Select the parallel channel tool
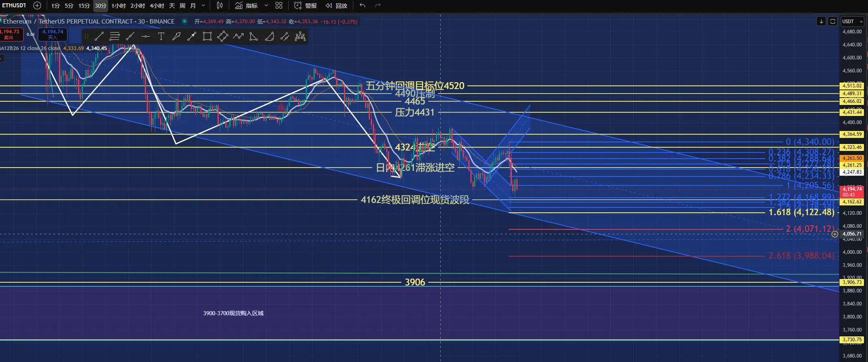This screenshot has height=362, width=868. tap(285, 37)
